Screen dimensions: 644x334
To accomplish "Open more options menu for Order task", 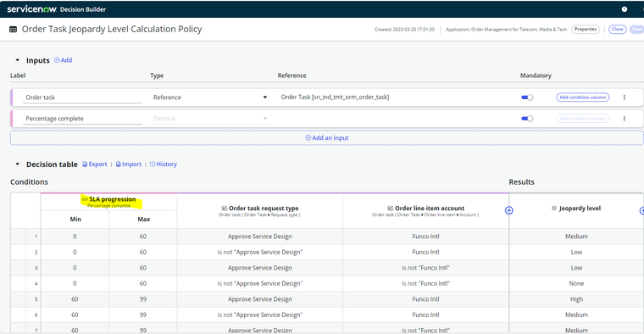I will [624, 97].
